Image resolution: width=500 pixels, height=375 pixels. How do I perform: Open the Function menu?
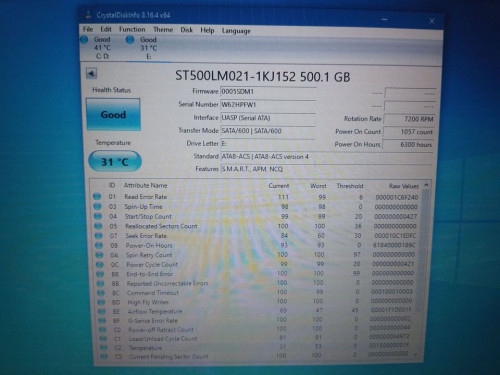click(x=132, y=29)
